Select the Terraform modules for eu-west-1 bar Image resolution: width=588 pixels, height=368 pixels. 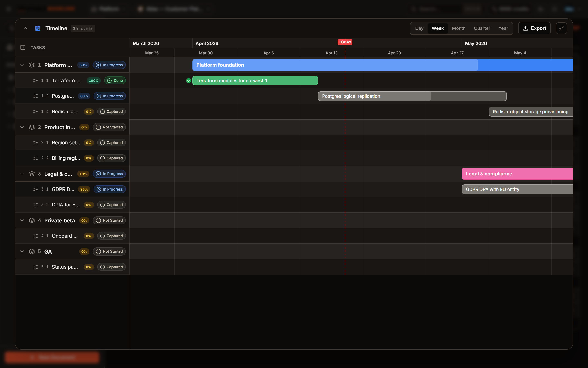(x=255, y=81)
